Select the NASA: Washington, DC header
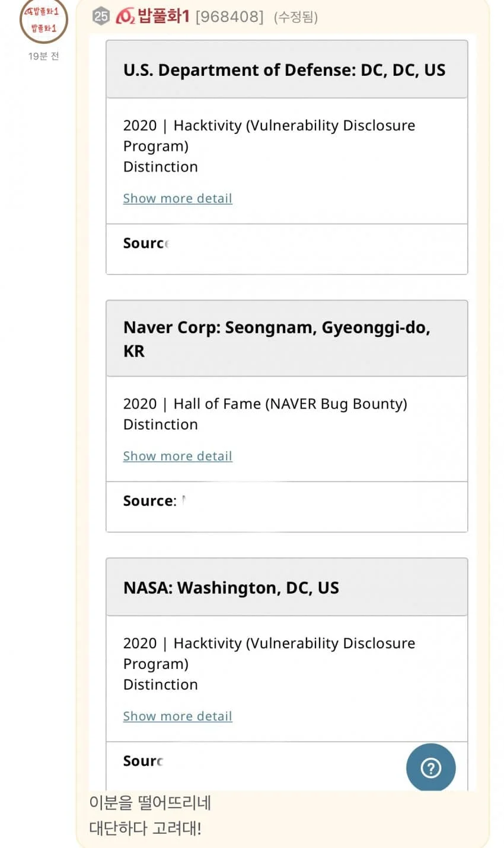This screenshot has width=504, height=848. [231, 588]
